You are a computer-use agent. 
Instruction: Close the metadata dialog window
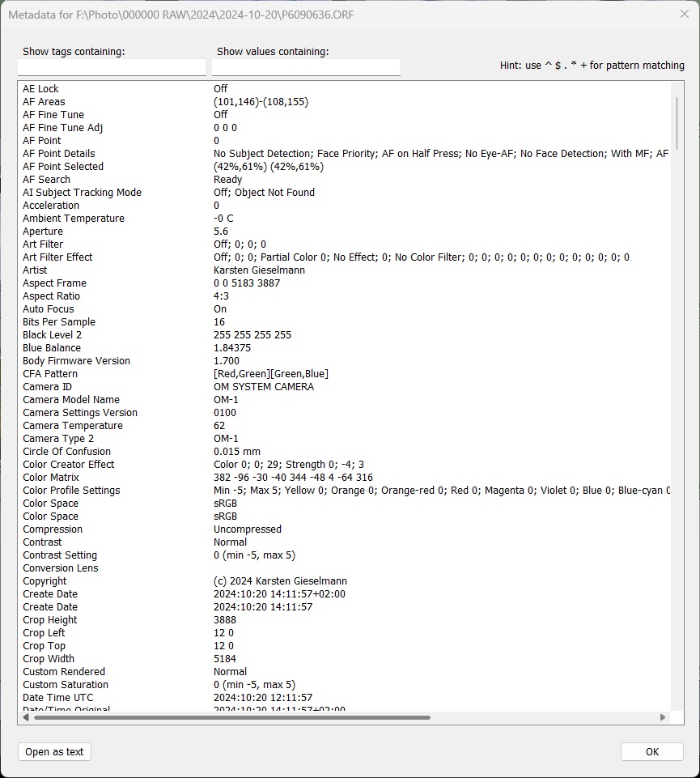tap(685, 14)
